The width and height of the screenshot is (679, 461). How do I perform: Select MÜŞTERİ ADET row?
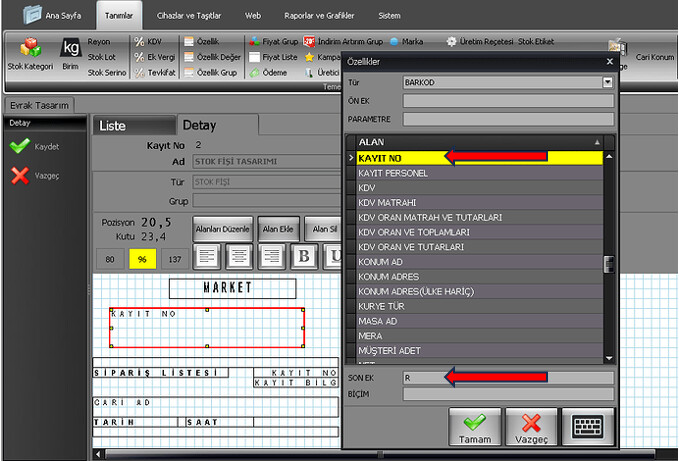(x=479, y=351)
